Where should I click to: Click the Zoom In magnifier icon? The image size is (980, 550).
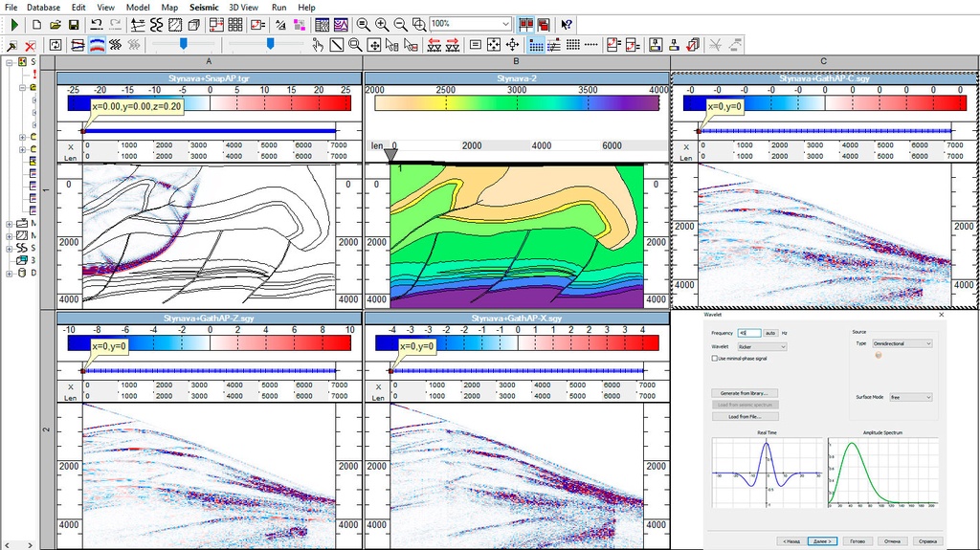382,24
